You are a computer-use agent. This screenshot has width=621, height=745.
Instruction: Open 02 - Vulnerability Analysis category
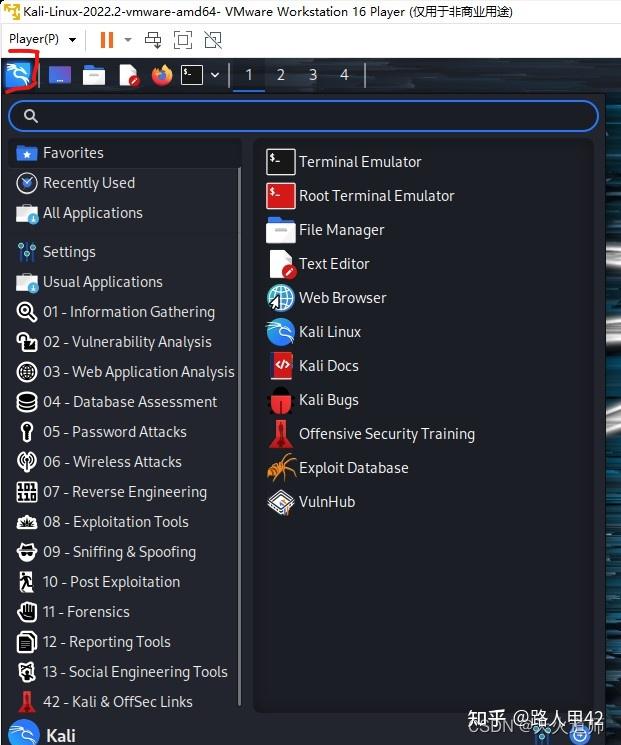(124, 342)
